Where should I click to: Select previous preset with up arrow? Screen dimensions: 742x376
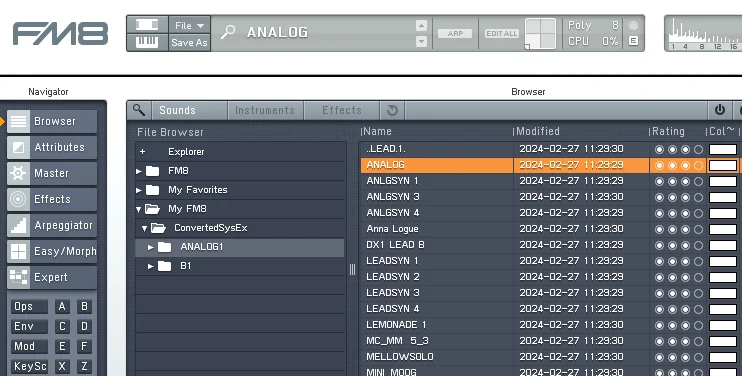(x=421, y=26)
